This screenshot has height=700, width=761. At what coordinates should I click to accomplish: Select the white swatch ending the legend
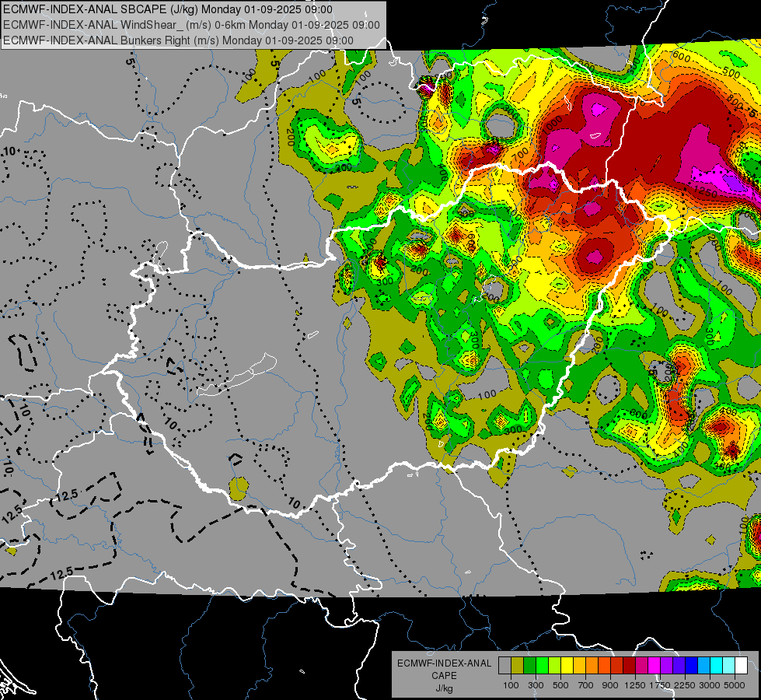point(742,665)
